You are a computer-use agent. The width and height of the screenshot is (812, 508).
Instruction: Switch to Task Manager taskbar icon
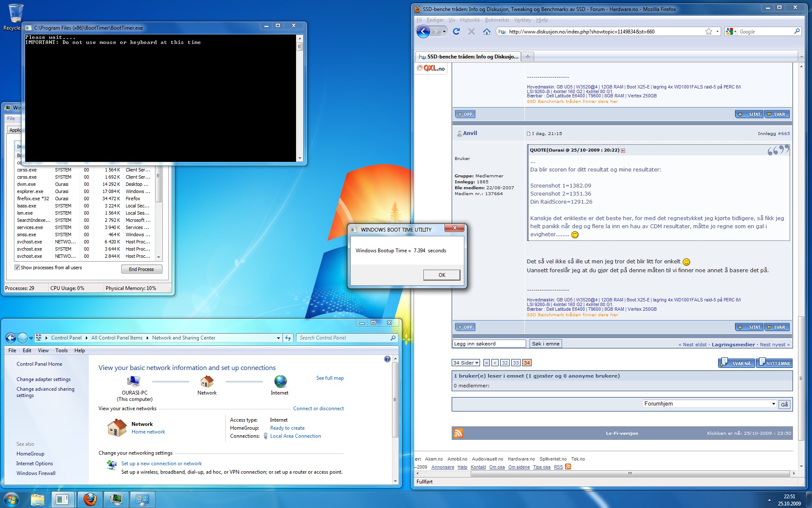click(x=116, y=500)
